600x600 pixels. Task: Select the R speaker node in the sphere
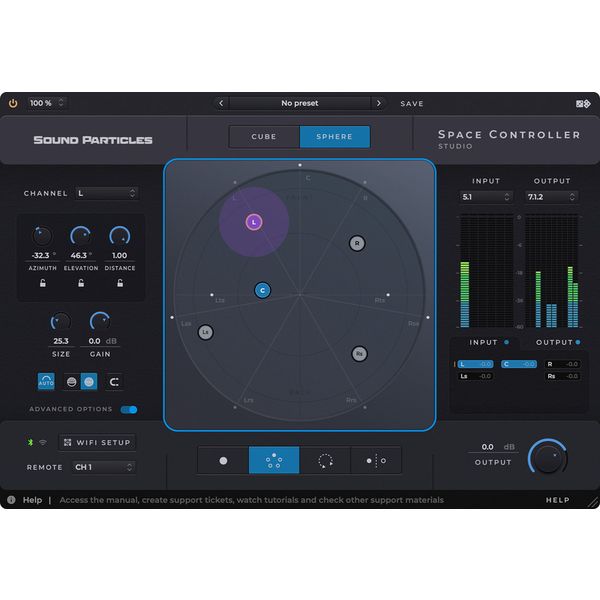(357, 243)
